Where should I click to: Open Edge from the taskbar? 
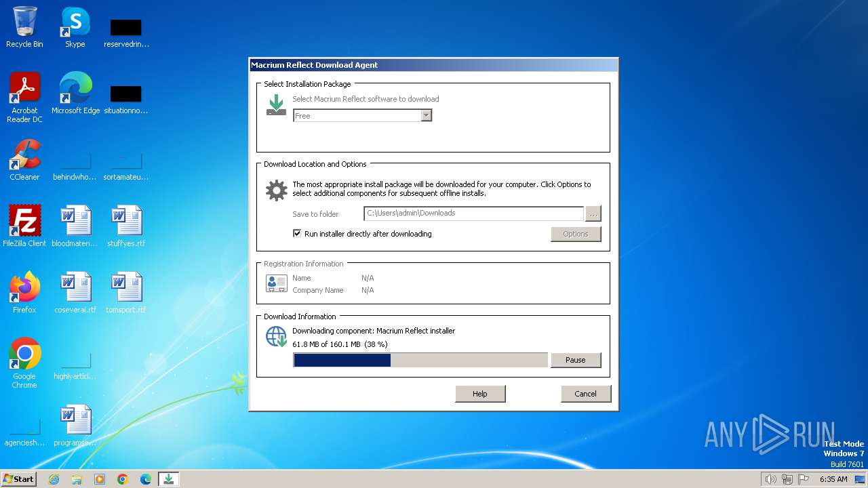coord(146,479)
